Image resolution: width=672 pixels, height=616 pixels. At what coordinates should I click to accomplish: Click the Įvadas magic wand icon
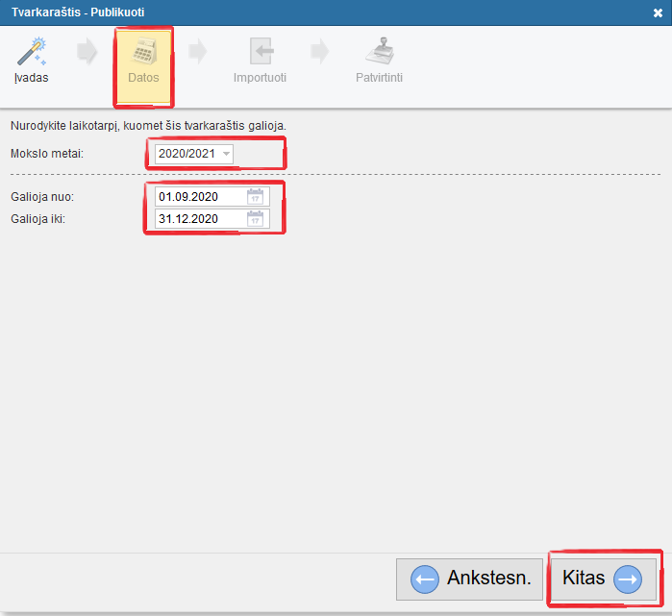31,52
